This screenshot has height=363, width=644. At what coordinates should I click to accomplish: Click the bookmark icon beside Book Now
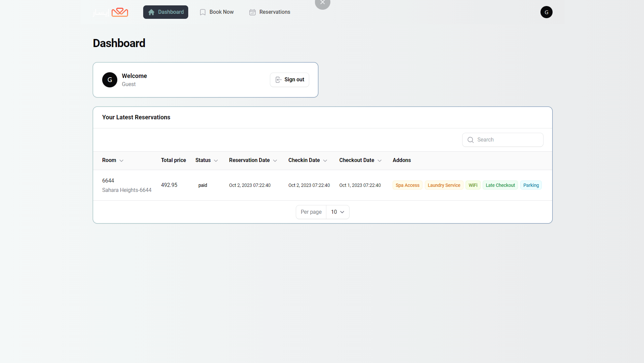[x=203, y=12]
